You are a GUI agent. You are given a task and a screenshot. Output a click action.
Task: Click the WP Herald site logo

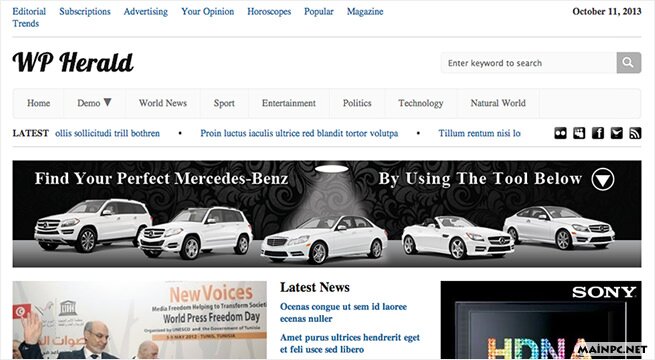[x=73, y=62]
